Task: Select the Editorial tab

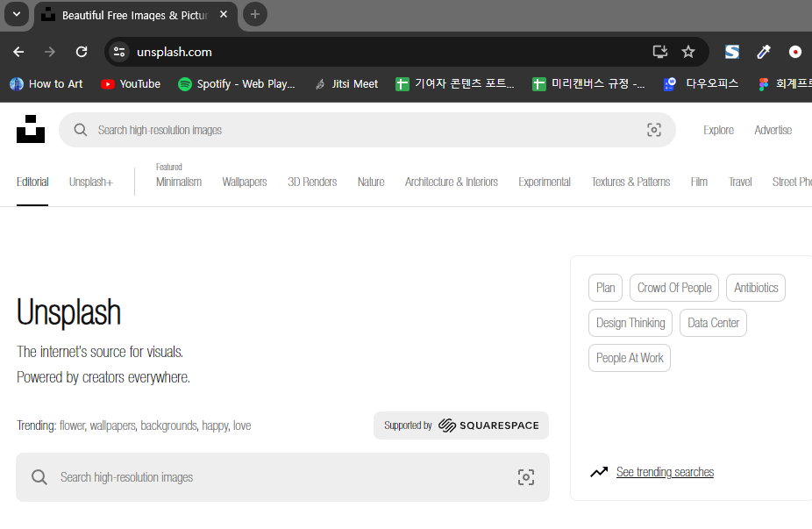Action: coord(32,182)
